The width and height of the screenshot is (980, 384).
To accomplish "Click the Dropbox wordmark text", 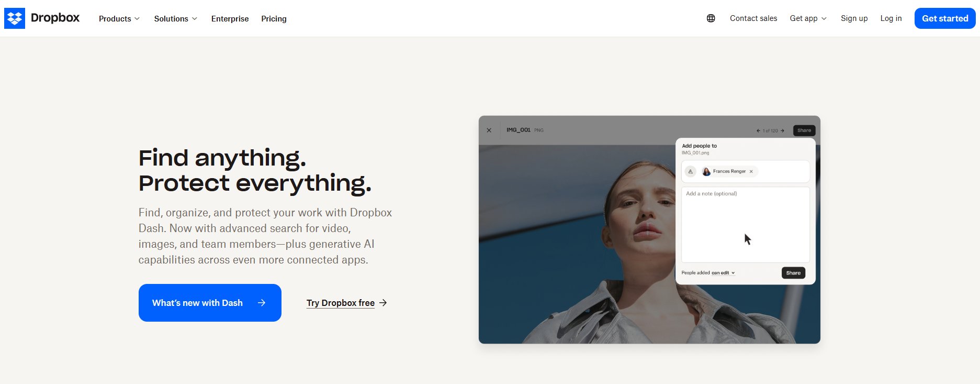I will point(55,18).
